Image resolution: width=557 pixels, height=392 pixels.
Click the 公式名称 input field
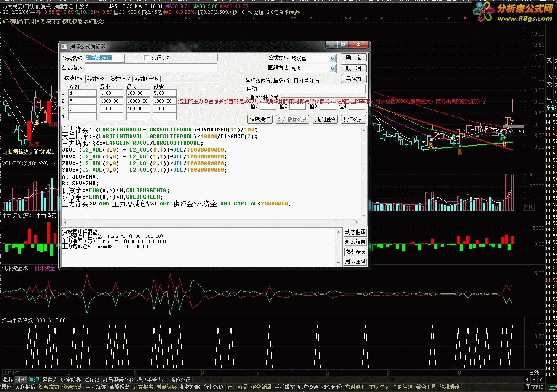pos(104,58)
